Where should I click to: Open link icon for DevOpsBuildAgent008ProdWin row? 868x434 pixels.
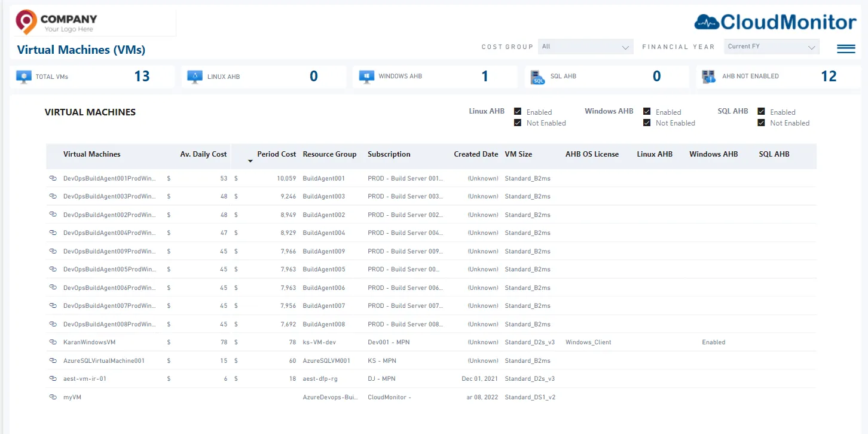click(53, 324)
